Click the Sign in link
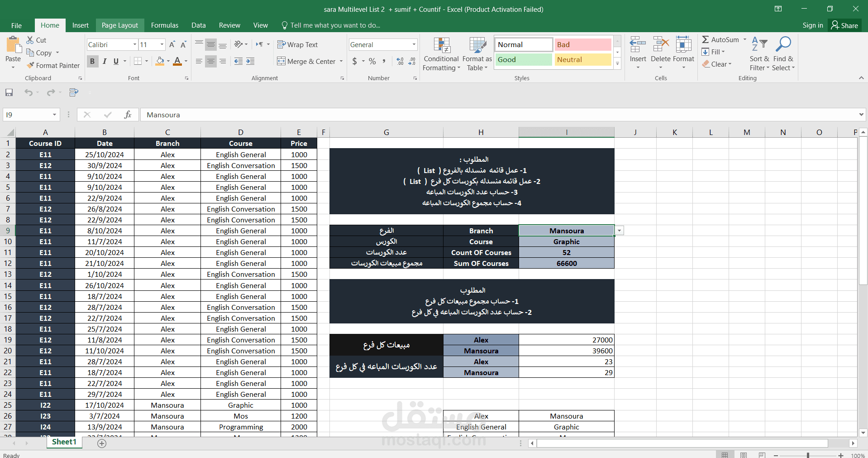 pos(812,25)
